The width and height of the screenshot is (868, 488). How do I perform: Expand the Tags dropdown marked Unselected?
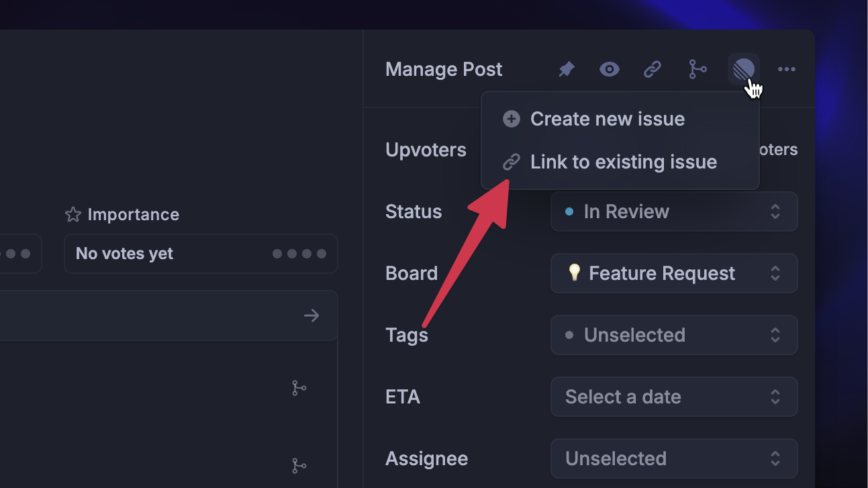[673, 335]
